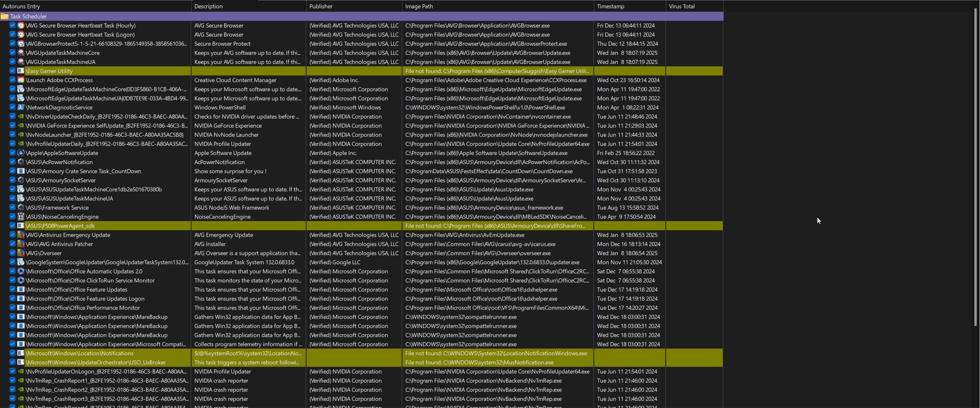This screenshot has width=980, height=408.
Task: Click the updater icon beside GoogleUpdaterTaskSystem
Action: click(x=21, y=262)
